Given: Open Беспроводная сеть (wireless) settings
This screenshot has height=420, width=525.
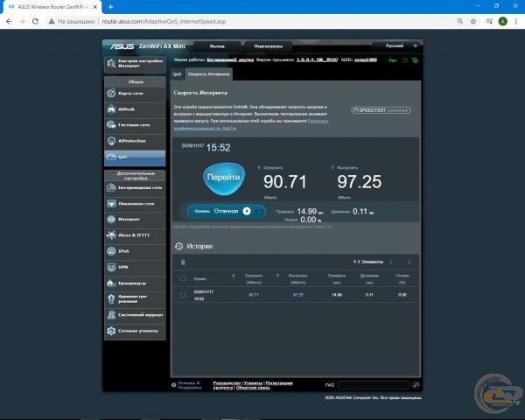Looking at the screenshot, I should tap(135, 188).
